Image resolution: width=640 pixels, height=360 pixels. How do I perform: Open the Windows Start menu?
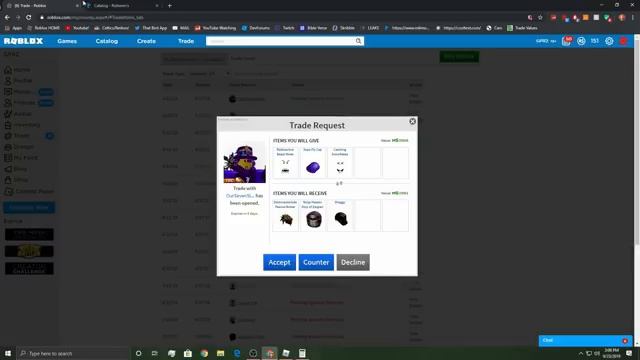click(x=8, y=353)
